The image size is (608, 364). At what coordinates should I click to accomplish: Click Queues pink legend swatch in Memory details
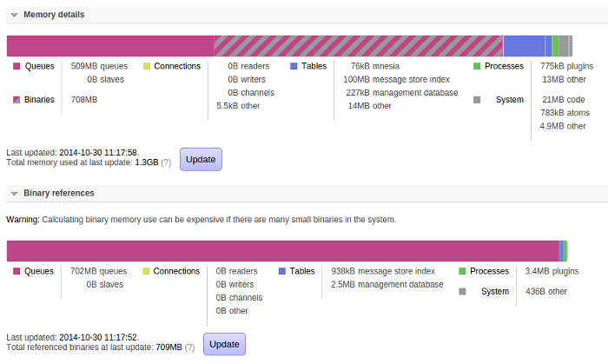pos(17,66)
